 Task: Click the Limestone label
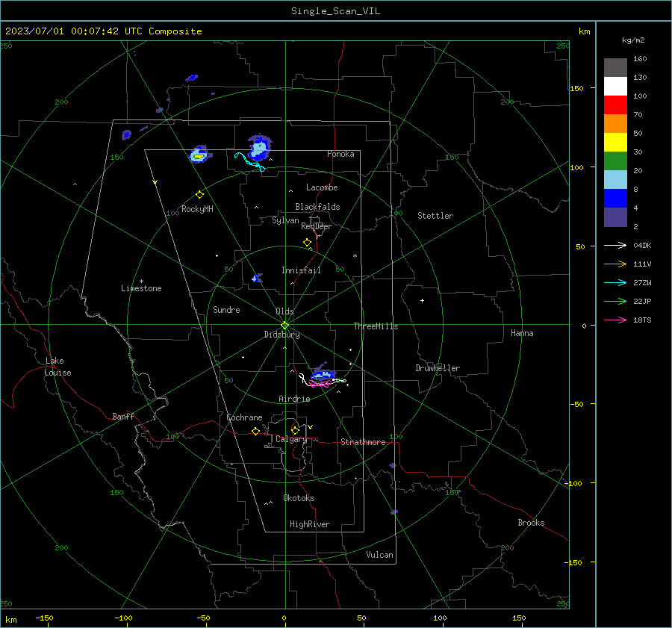pos(141,288)
